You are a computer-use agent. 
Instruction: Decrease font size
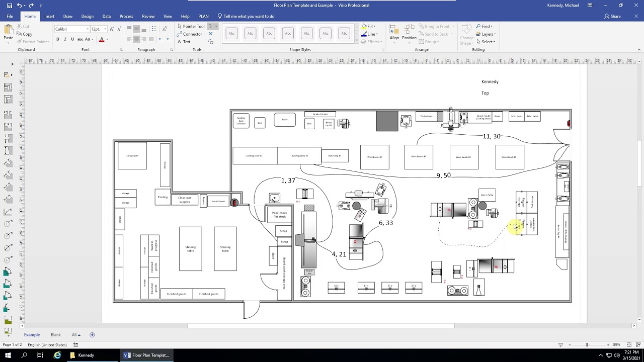119,29
